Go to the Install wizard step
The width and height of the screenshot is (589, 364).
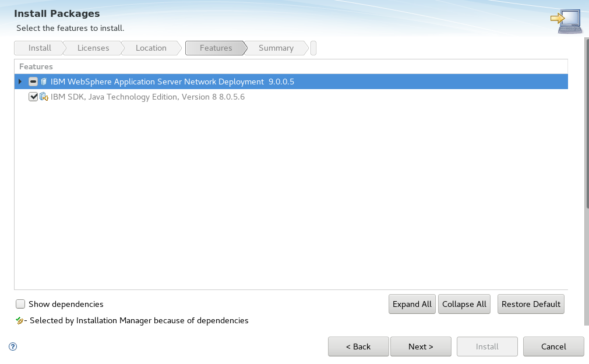(x=40, y=48)
